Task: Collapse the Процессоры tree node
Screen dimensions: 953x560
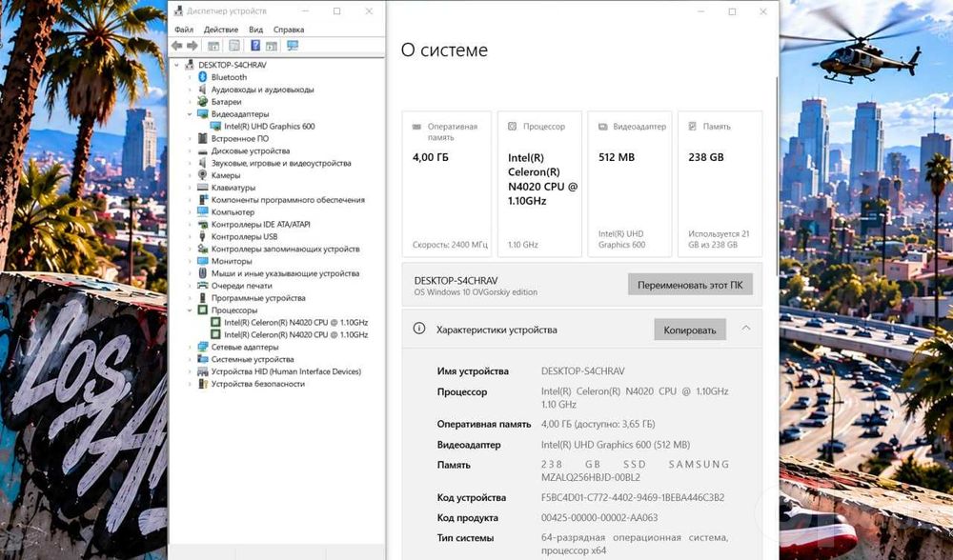Action: click(189, 310)
